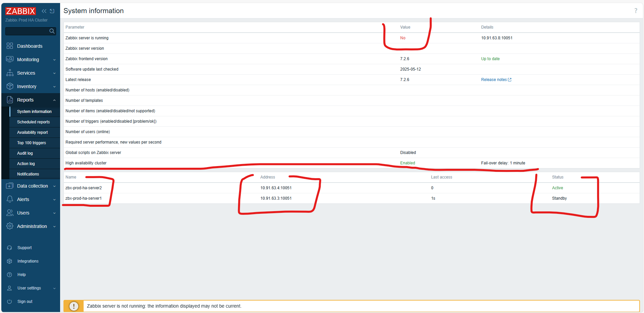Click the User settings person icon
Viewport: 644px width, 313px height.
coord(9,288)
